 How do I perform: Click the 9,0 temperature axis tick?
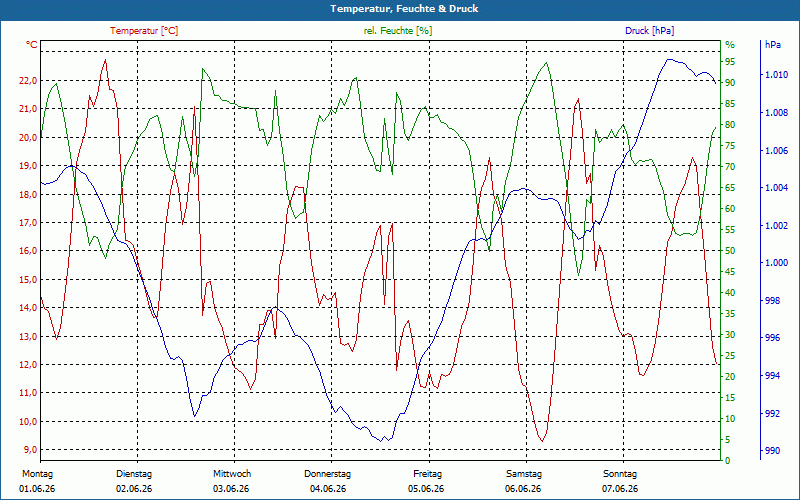tap(29, 449)
